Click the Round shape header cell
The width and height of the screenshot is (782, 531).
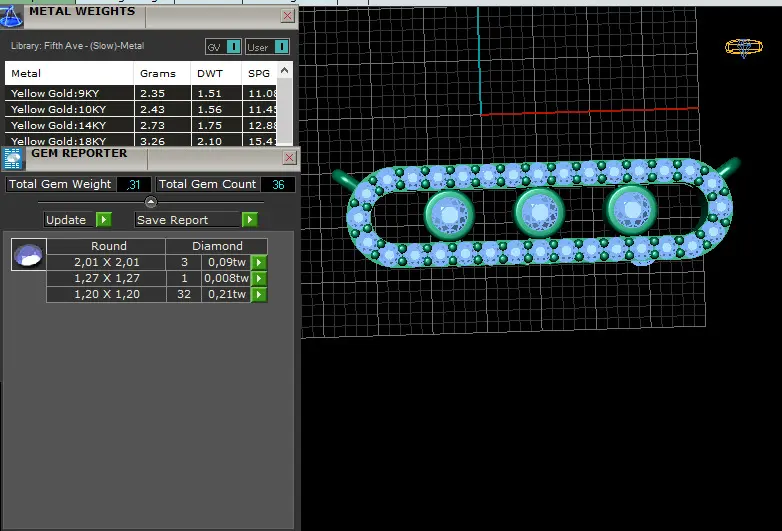pyautogui.click(x=106, y=246)
